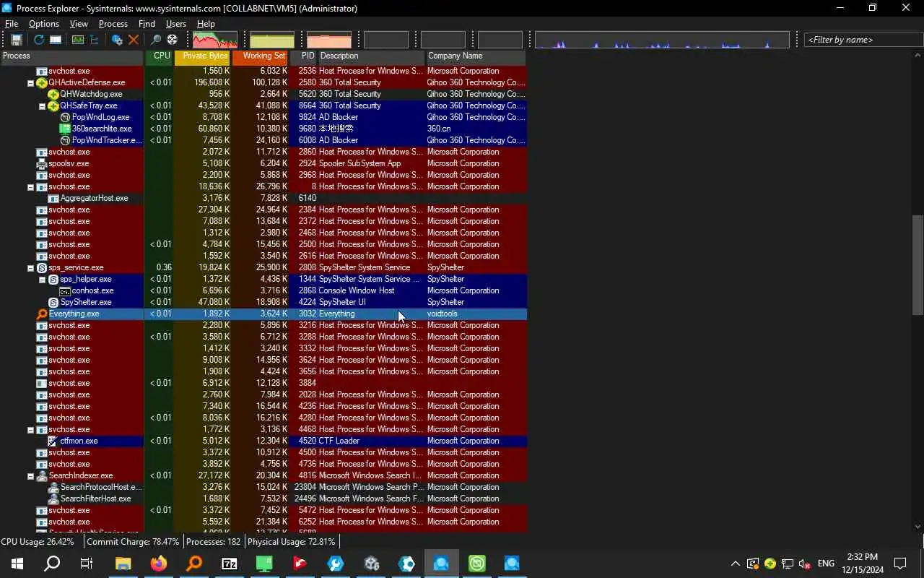Screen dimensions: 924x578
Task: Open taskbar Search magnifier
Action: click(x=52, y=564)
